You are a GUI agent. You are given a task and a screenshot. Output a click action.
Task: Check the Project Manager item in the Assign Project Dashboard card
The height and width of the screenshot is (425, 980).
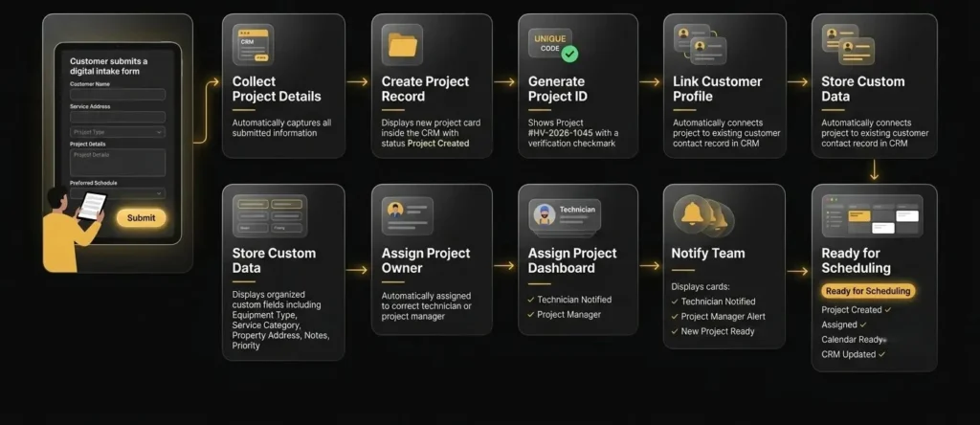click(565, 314)
